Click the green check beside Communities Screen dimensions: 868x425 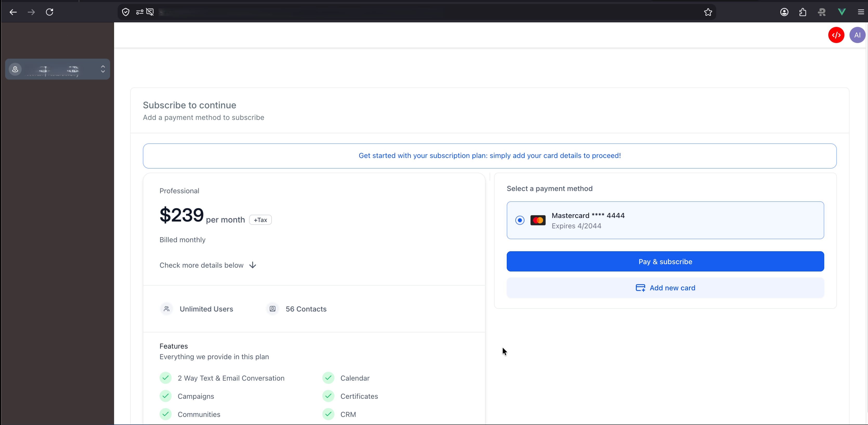click(x=166, y=414)
